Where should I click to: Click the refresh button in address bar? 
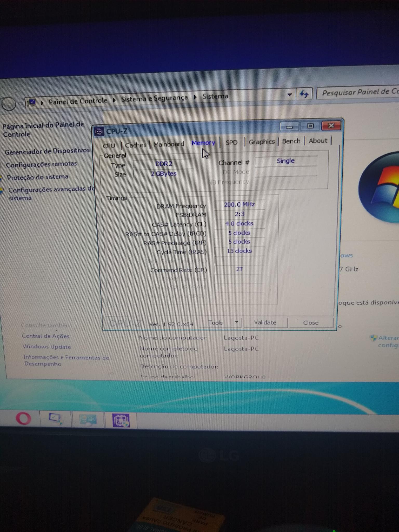click(x=304, y=94)
